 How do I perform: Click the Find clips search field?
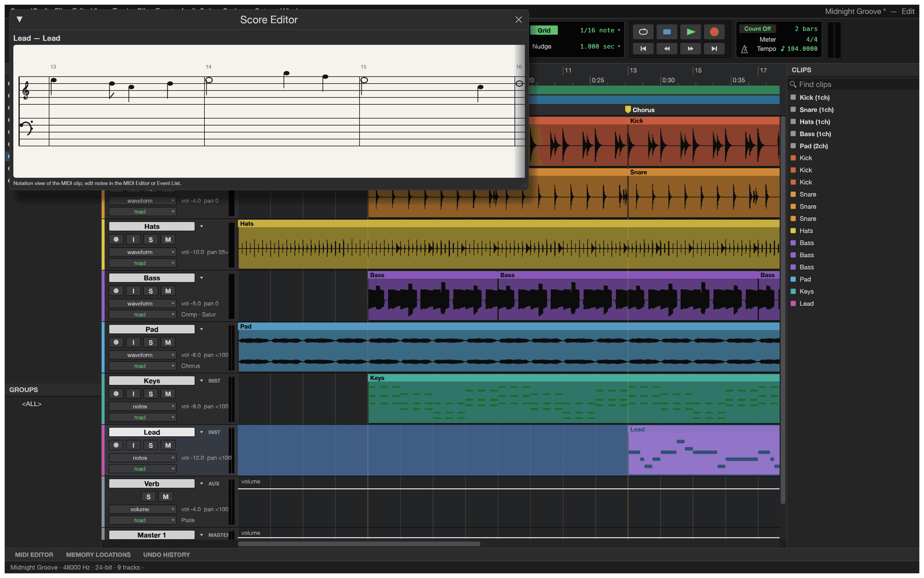[x=853, y=84]
